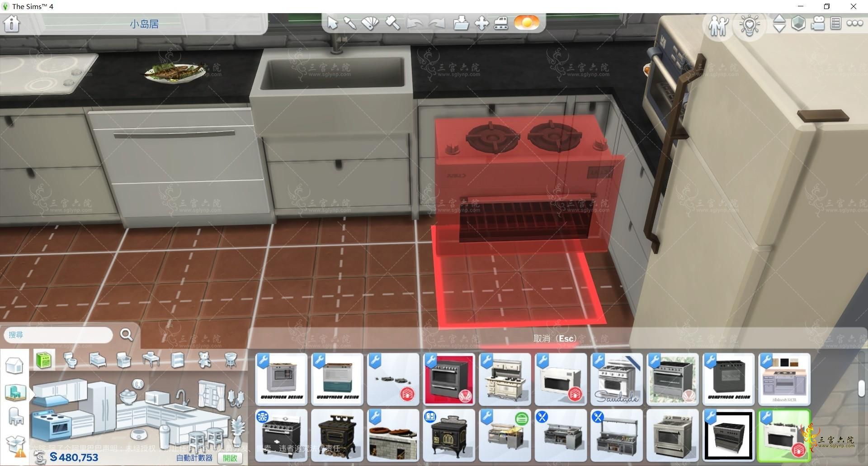Choose the Design tool swatch fan
The image size is (868, 466).
(370, 23)
